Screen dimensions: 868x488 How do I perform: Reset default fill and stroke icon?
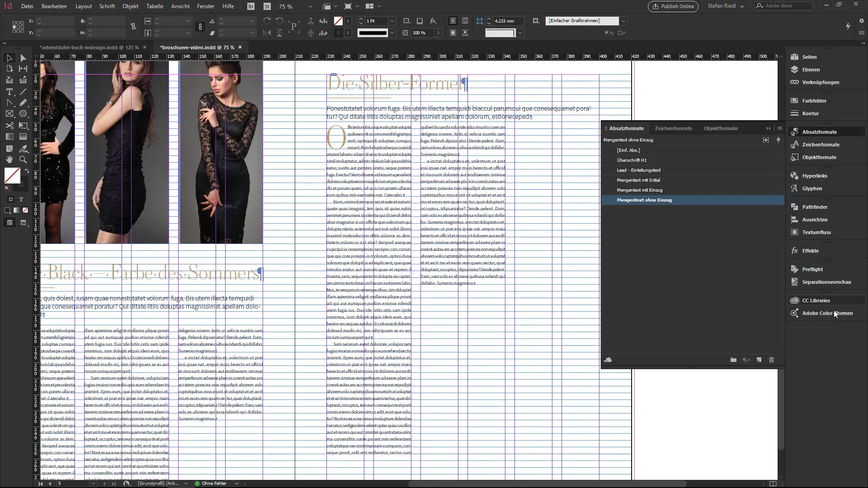point(7,188)
